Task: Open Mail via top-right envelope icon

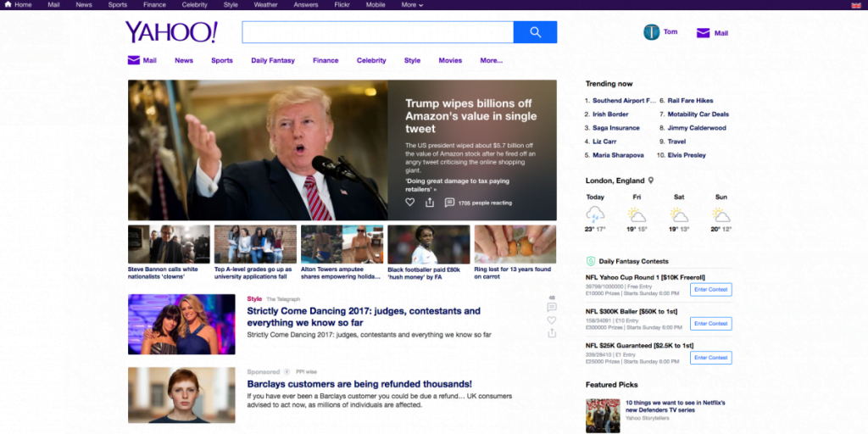Action: [x=703, y=33]
